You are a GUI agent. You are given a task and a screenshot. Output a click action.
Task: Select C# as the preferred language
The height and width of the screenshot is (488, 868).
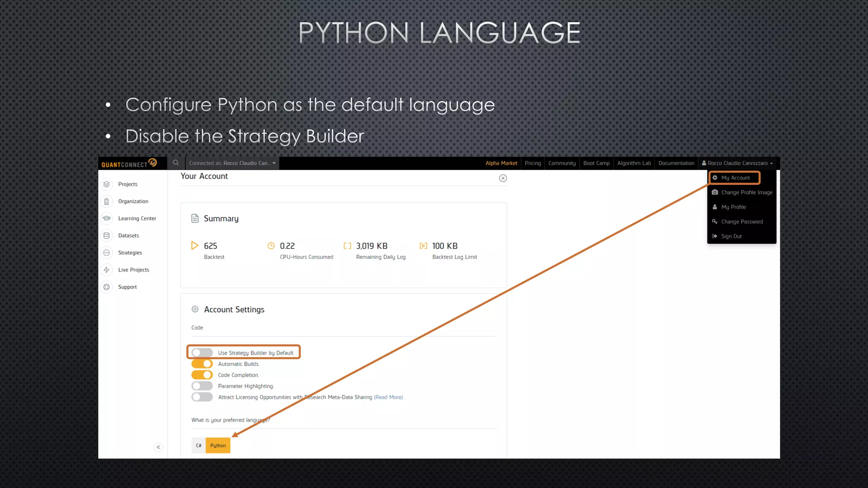tap(198, 446)
